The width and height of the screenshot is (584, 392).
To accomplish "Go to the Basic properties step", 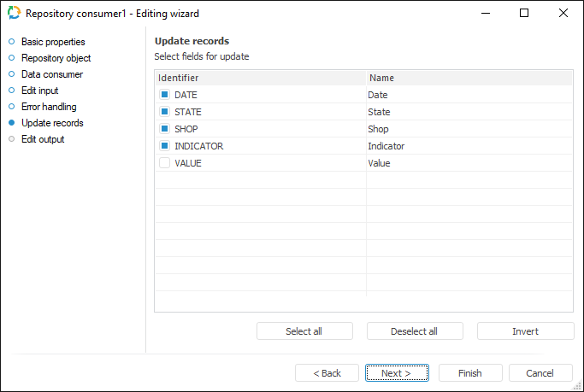I will [53, 42].
